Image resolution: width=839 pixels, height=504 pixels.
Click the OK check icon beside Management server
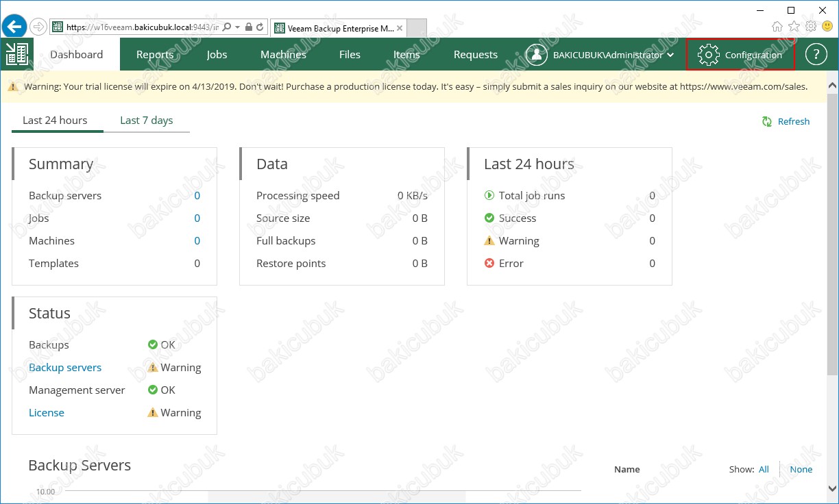[x=153, y=390]
